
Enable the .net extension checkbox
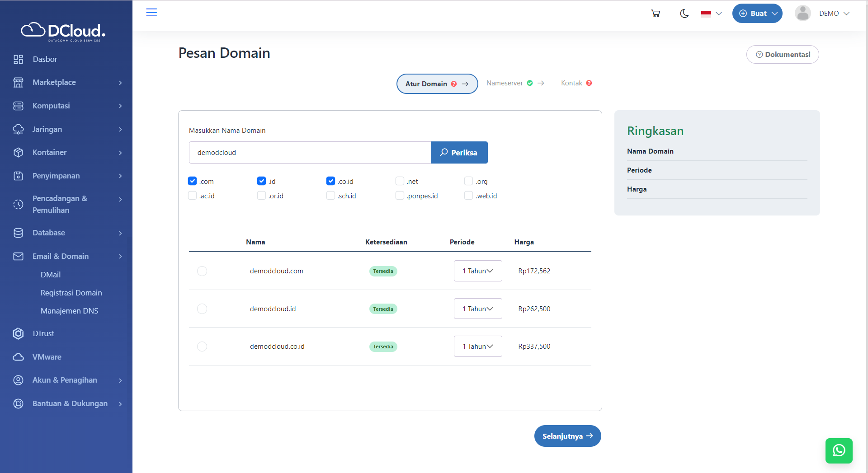click(400, 181)
